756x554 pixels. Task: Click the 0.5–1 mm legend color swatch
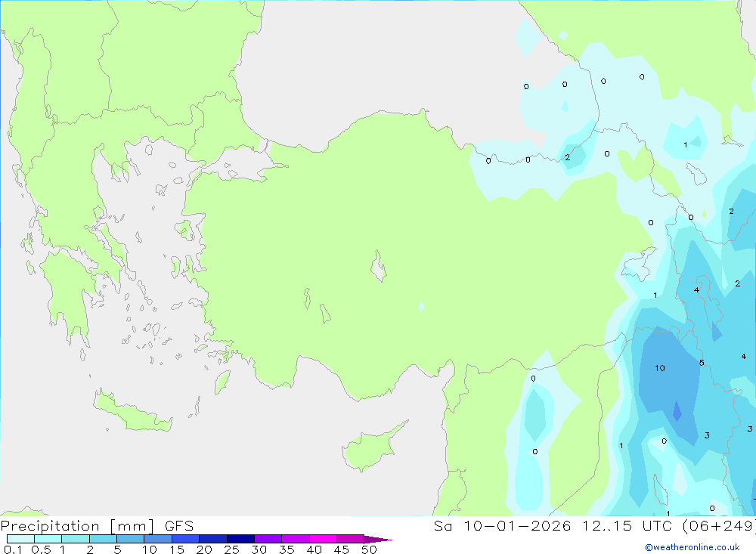(48, 539)
